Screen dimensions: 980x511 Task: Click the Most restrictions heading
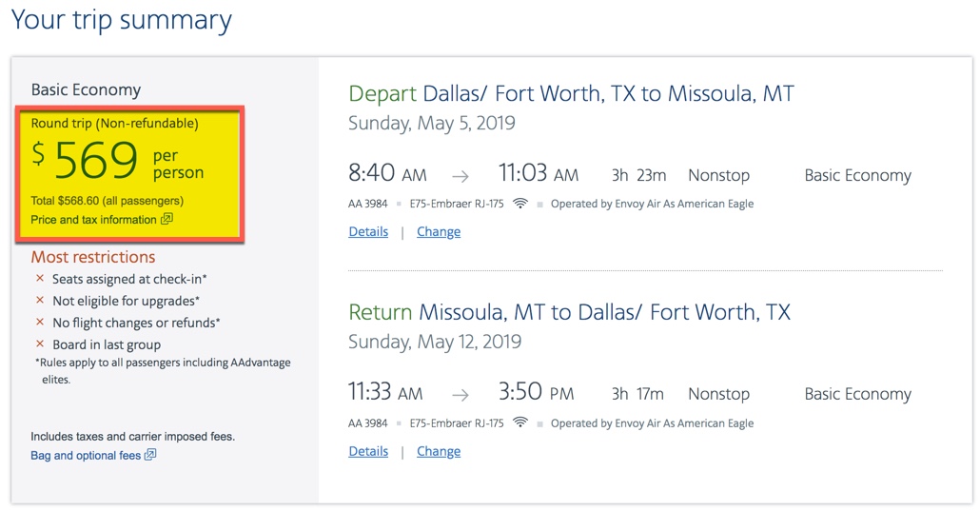(93, 257)
